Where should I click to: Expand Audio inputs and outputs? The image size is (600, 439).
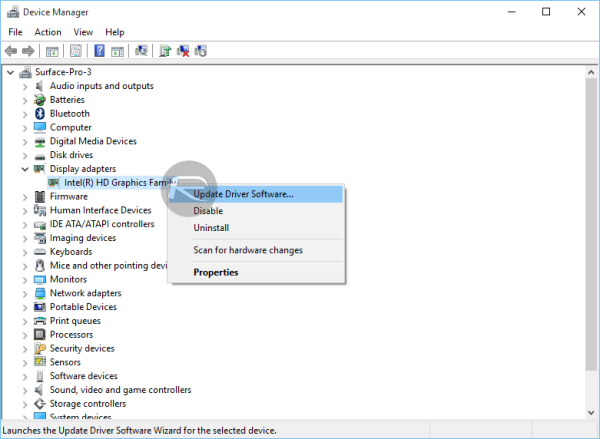tap(25, 86)
